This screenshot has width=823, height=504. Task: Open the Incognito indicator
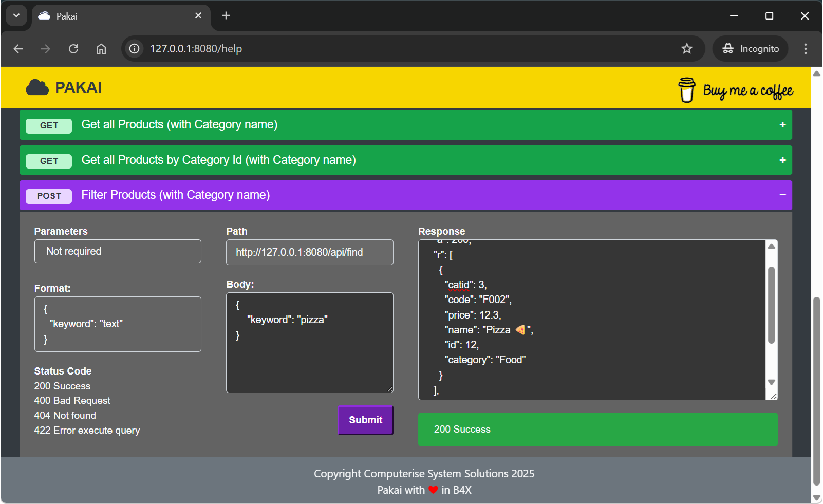coord(751,49)
